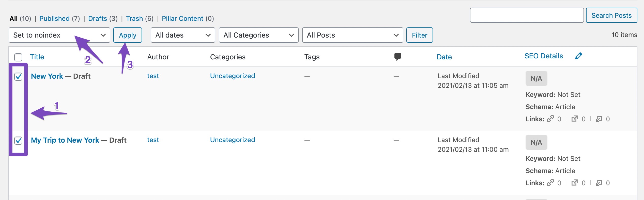Click the N/A SEO score badge for New York
Screen dimensions: 644x200
[536, 78]
